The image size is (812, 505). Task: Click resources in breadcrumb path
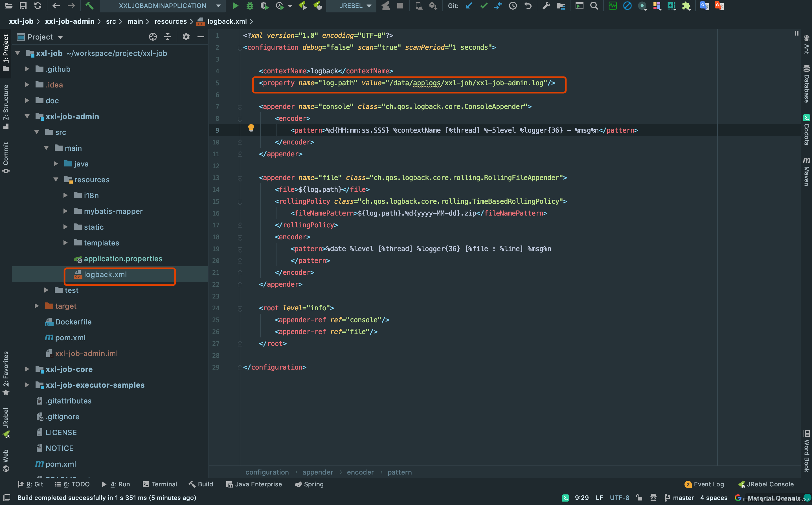pos(171,21)
